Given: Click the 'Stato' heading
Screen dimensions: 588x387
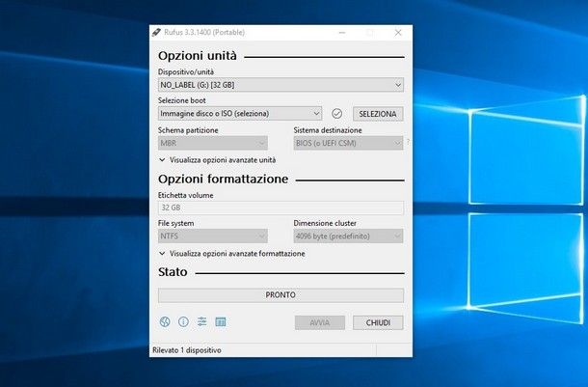Looking at the screenshot, I should pyautogui.click(x=173, y=272).
